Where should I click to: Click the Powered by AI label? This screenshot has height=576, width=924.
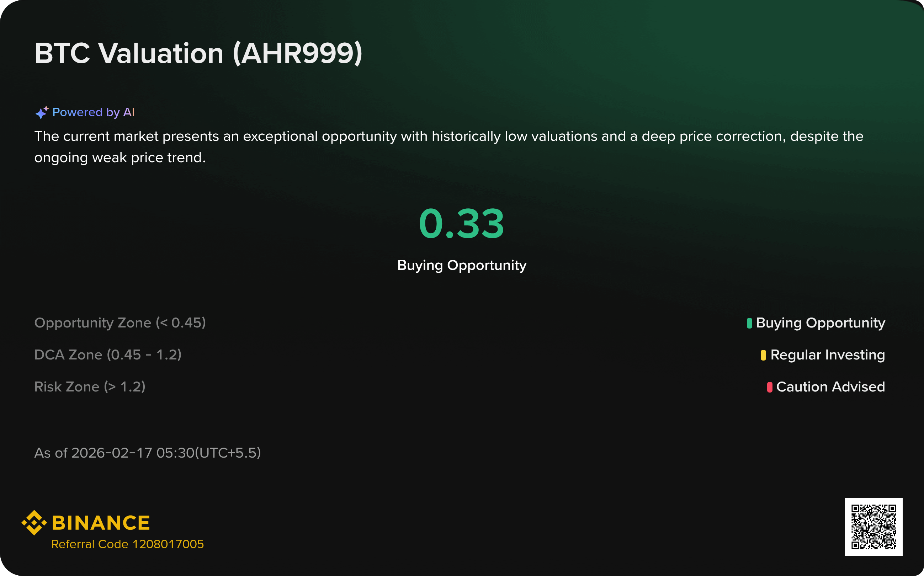pyautogui.click(x=93, y=112)
